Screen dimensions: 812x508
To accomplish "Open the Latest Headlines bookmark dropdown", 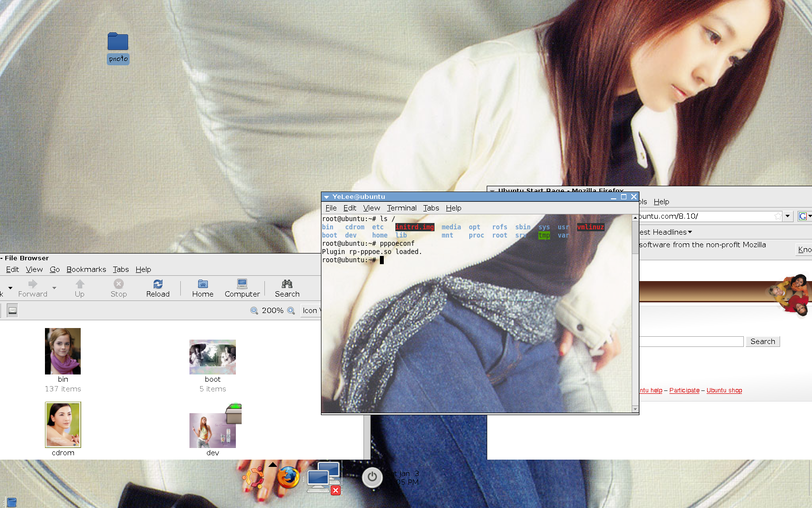I will (x=666, y=232).
